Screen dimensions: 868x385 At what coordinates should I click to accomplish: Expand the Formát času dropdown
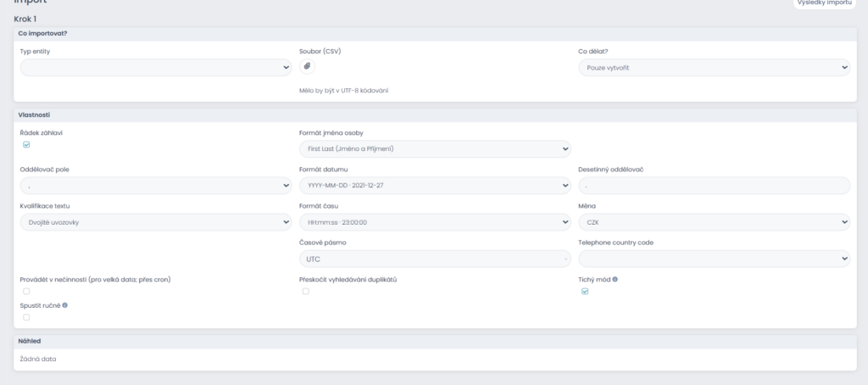point(435,222)
